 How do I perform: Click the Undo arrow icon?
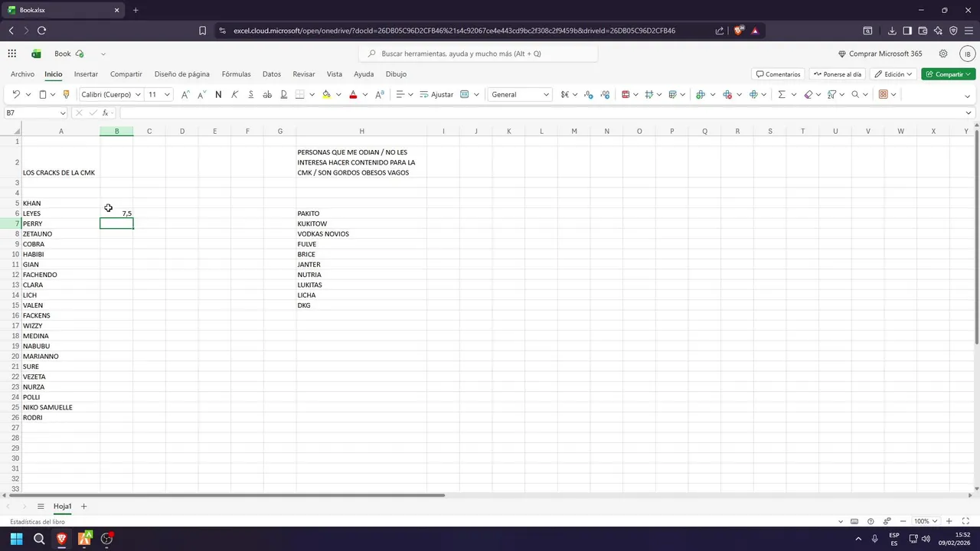(x=16, y=94)
